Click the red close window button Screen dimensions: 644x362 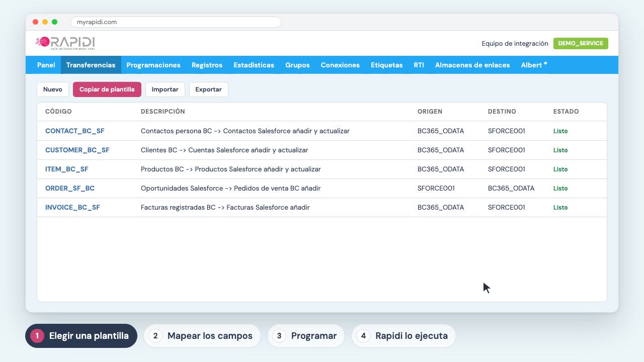[x=35, y=22]
